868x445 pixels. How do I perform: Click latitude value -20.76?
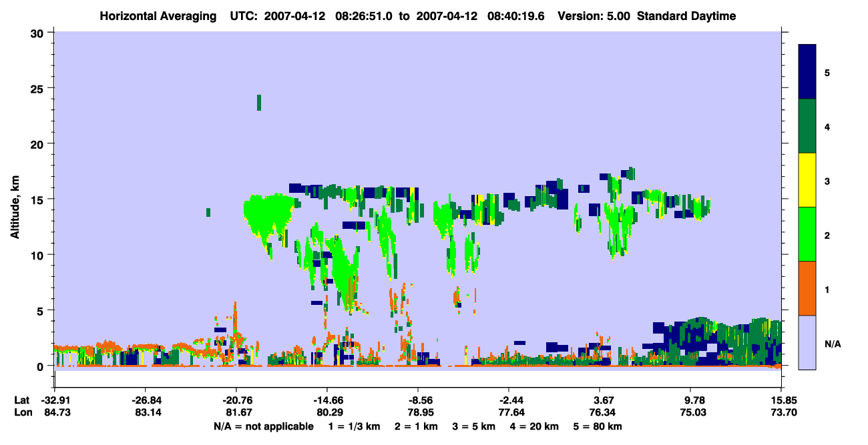[x=236, y=400]
